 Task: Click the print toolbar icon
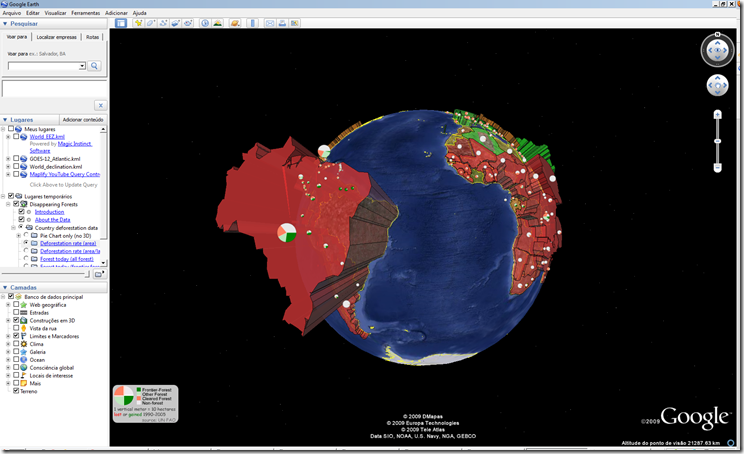282,23
